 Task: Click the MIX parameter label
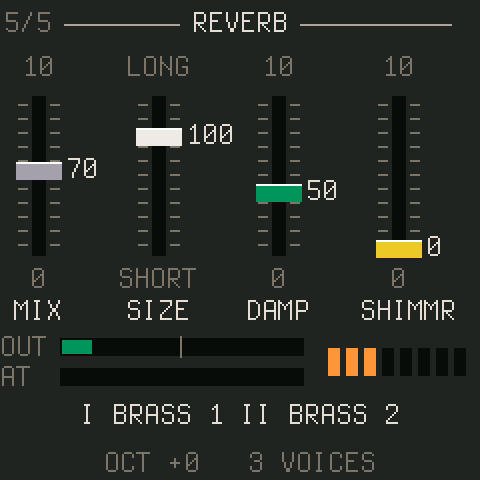(37, 310)
